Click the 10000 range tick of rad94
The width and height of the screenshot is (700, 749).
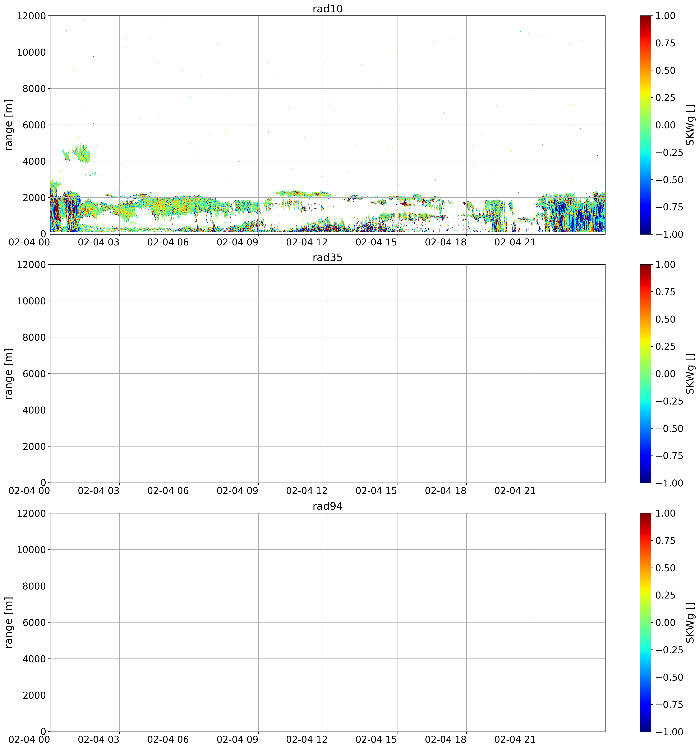tap(31, 549)
